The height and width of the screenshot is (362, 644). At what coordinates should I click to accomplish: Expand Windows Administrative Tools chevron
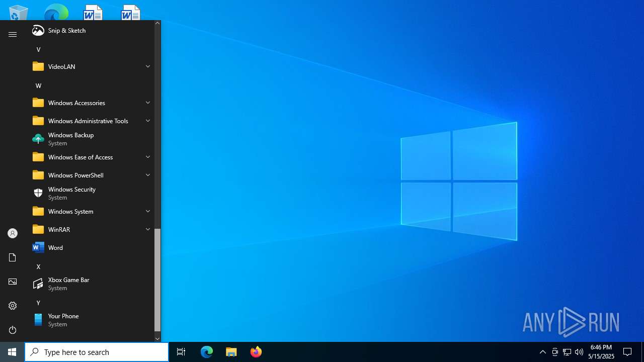pyautogui.click(x=148, y=121)
